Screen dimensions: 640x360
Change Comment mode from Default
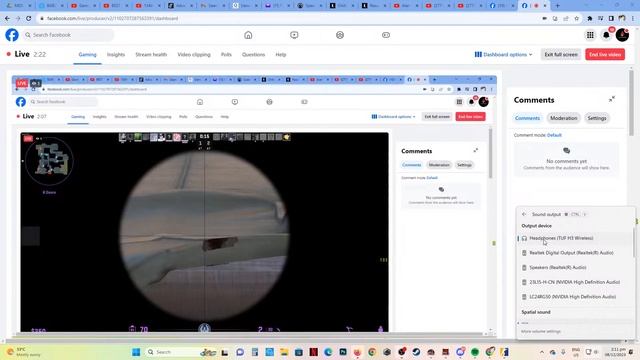coord(554,135)
